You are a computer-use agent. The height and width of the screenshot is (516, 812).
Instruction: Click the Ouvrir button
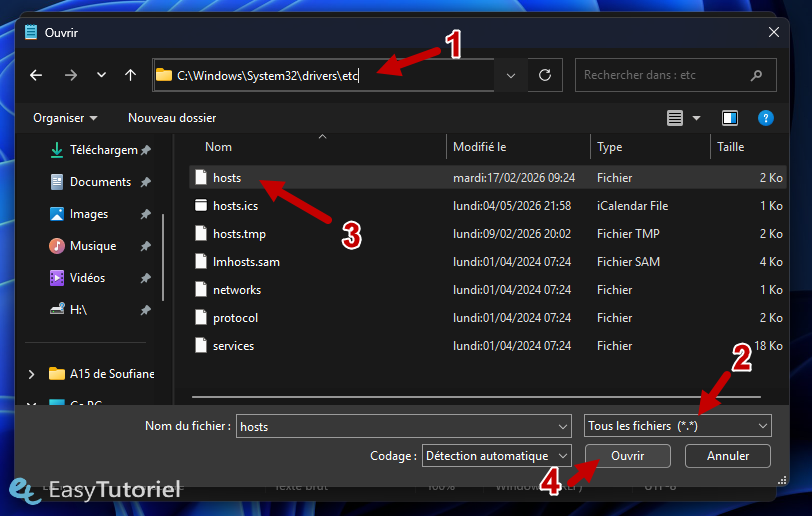coord(628,456)
